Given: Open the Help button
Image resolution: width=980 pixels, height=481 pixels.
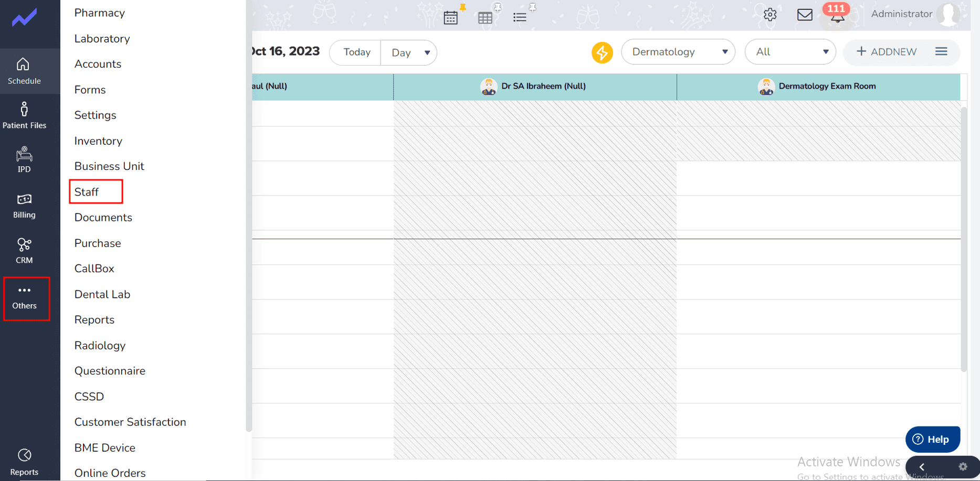Looking at the screenshot, I should [x=933, y=440].
